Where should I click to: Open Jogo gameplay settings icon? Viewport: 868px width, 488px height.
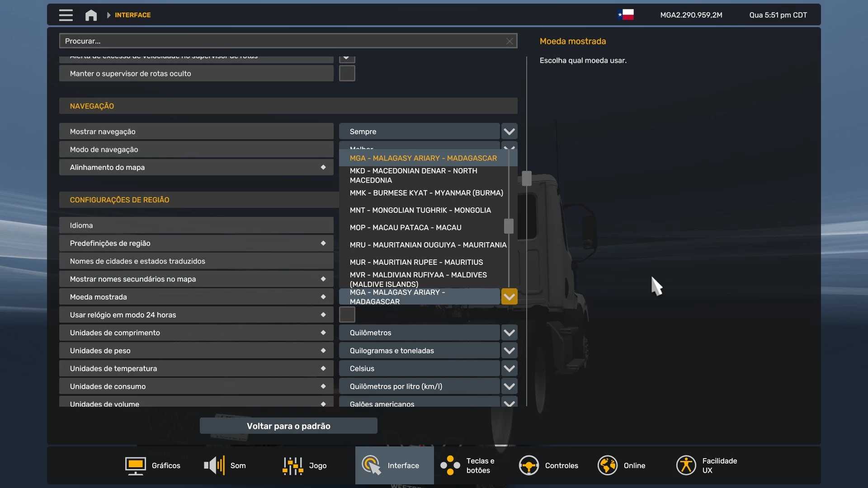tap(292, 465)
